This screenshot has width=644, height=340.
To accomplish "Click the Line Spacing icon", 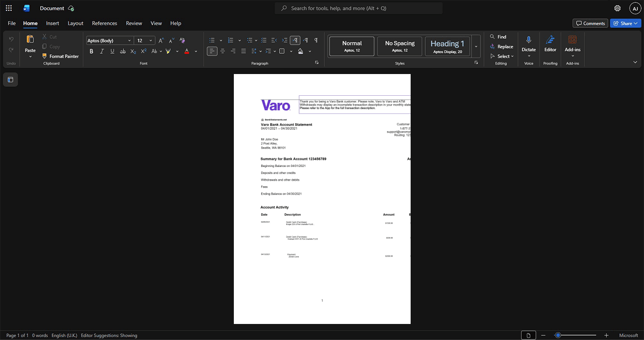I will (254, 51).
